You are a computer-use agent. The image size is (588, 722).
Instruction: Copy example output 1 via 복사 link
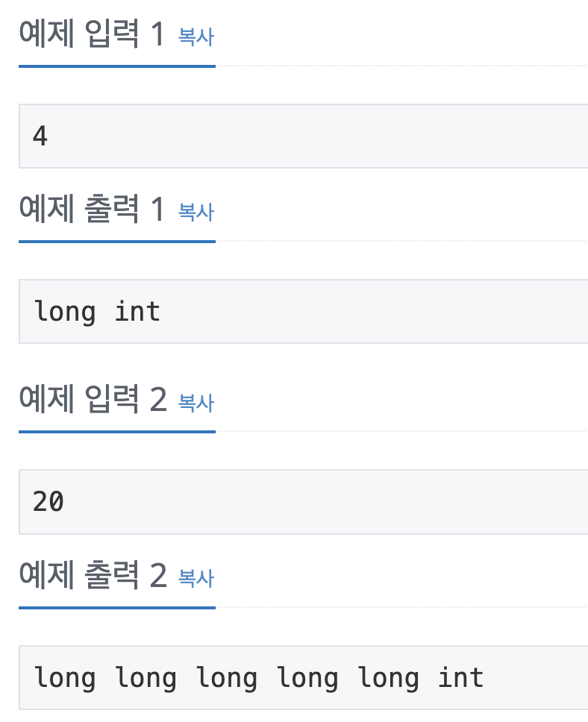pos(196,212)
